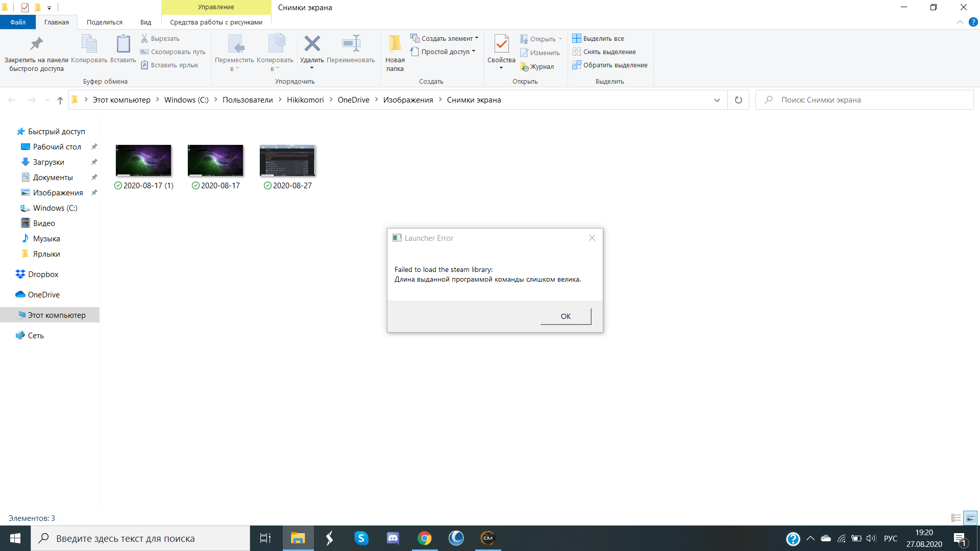Viewport: 980px width, 551px height.
Task: Switch to the Вид ribbon tab
Action: (x=146, y=22)
